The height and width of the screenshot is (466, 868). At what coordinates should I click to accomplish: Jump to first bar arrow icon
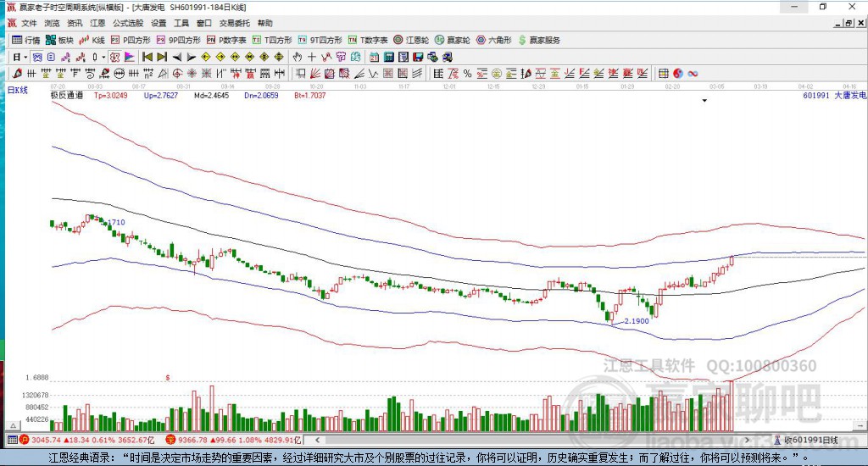click(147, 57)
